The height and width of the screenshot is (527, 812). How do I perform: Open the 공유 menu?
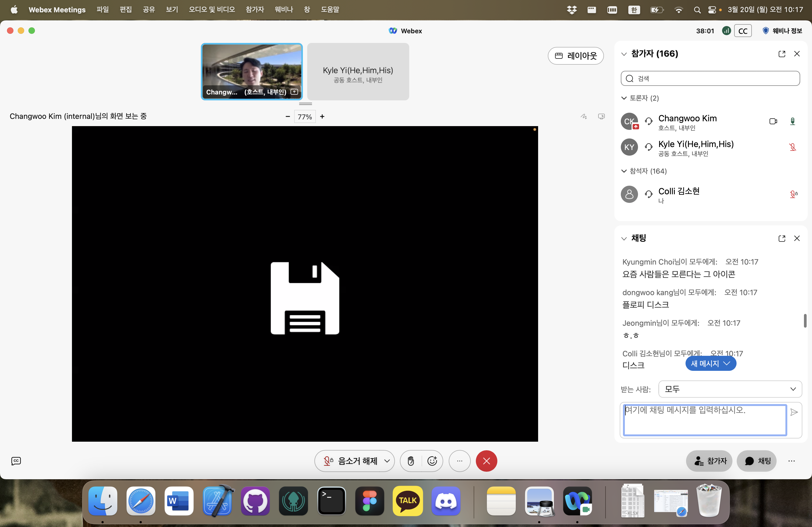coord(149,10)
